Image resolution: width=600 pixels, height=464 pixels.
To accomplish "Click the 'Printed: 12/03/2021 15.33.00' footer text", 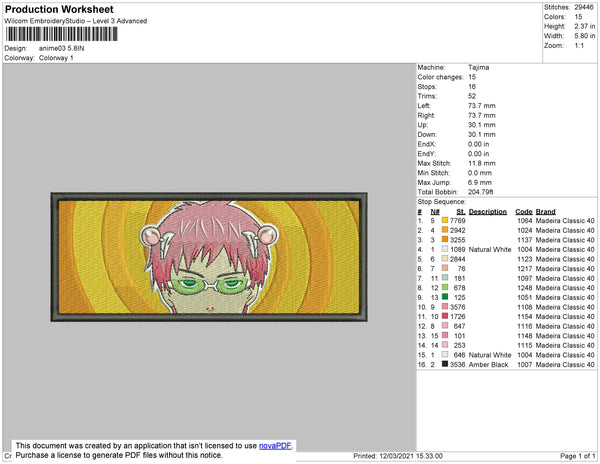I will point(398,456).
